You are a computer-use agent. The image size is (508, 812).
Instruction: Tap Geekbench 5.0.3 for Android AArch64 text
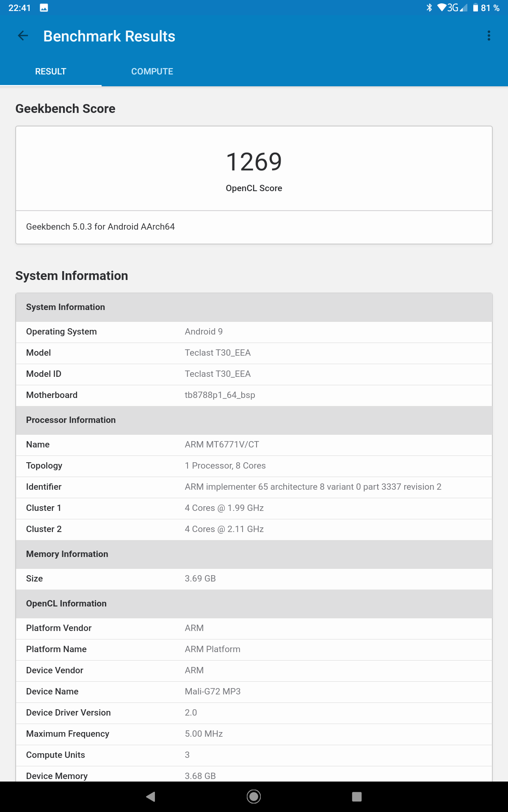tap(100, 227)
